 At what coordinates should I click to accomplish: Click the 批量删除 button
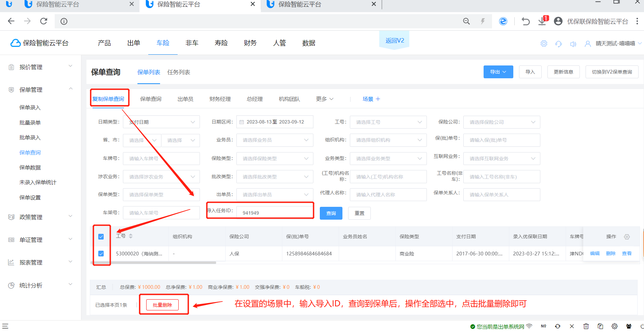(162, 305)
